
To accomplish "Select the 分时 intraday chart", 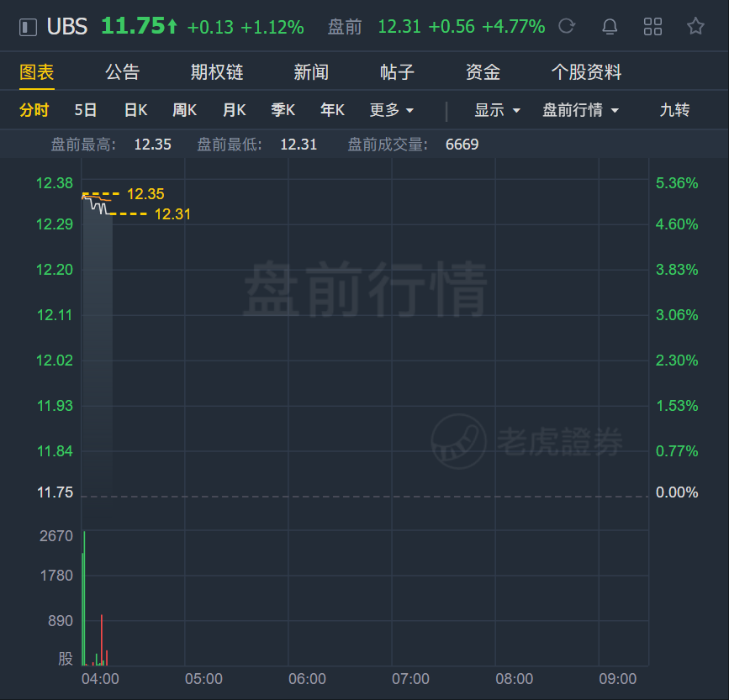I will pyautogui.click(x=34, y=110).
